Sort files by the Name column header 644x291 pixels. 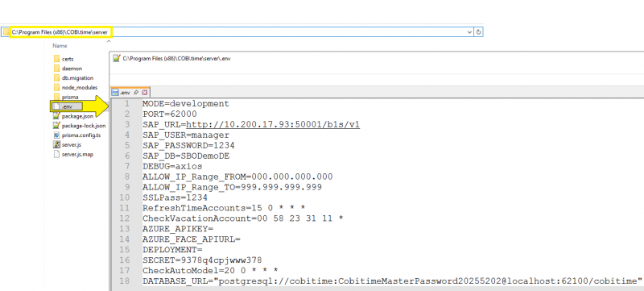[x=60, y=46]
